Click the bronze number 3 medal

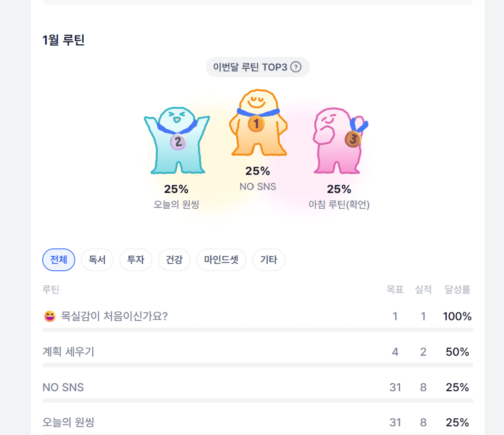[x=352, y=139]
